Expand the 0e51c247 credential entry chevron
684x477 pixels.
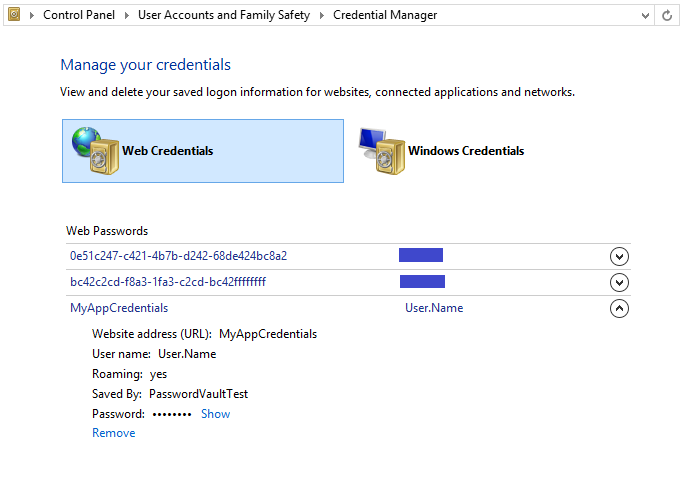(x=619, y=256)
